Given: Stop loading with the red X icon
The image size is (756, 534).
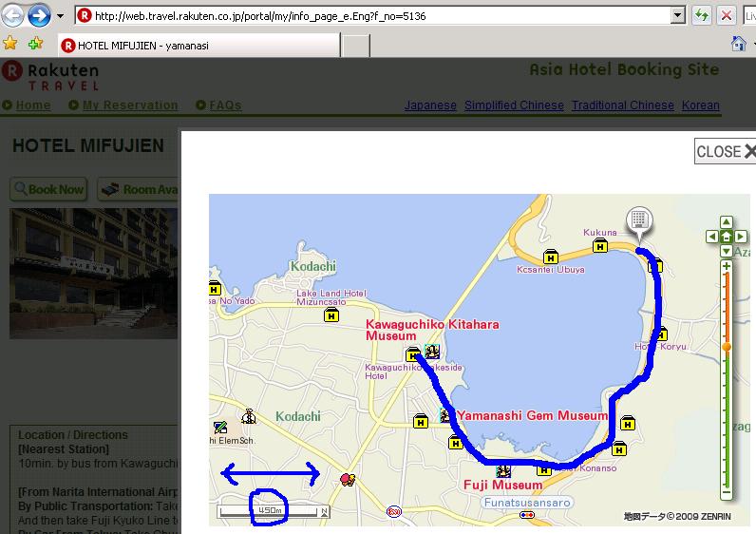Looking at the screenshot, I should (727, 16).
